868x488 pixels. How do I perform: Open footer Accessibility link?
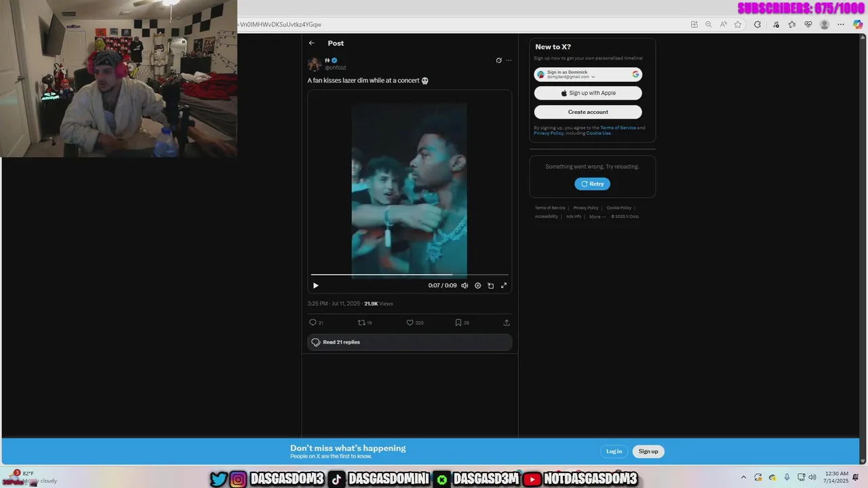point(547,217)
